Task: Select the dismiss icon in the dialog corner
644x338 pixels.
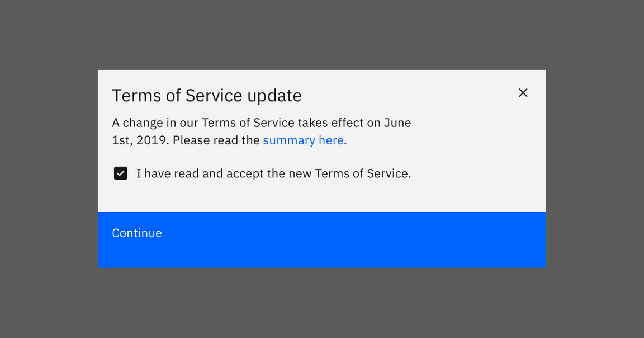Action: [523, 92]
